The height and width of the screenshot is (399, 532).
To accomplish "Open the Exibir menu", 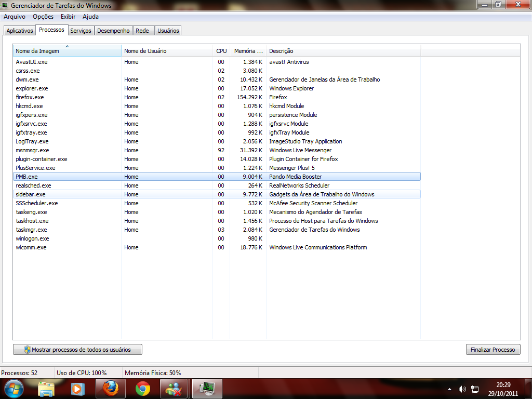I will [68, 16].
